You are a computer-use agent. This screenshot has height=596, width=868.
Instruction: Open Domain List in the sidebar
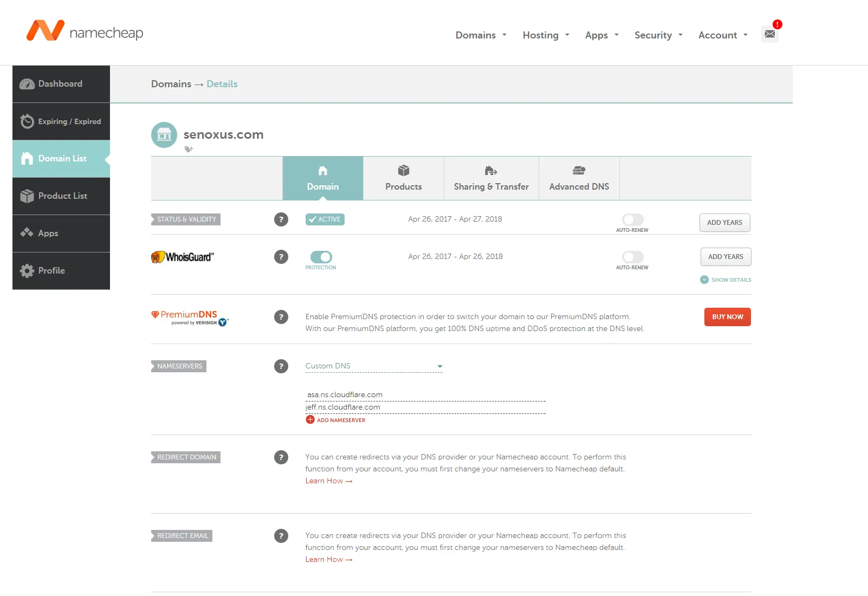pos(61,159)
